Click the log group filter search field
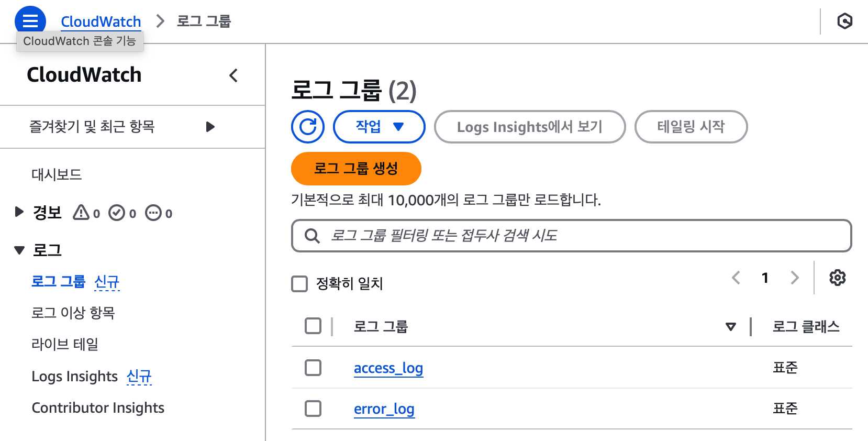This screenshot has width=868, height=441. click(571, 236)
